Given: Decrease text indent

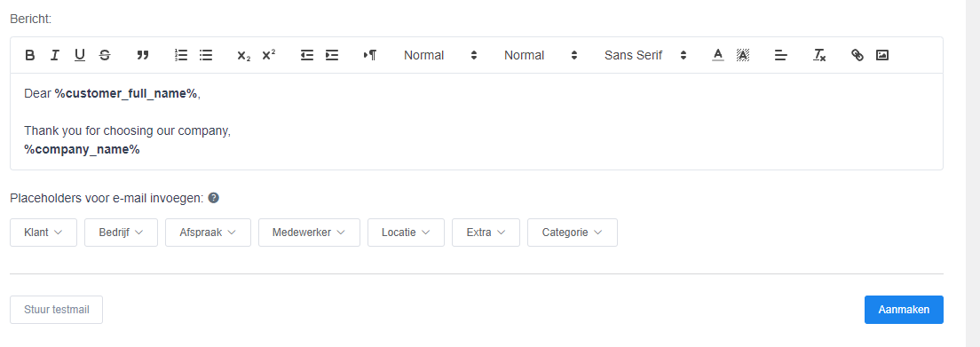Looking at the screenshot, I should pos(307,55).
